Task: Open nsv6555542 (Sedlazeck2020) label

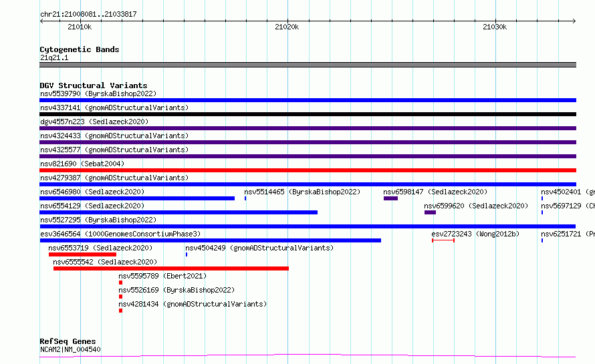Action: [x=105, y=262]
